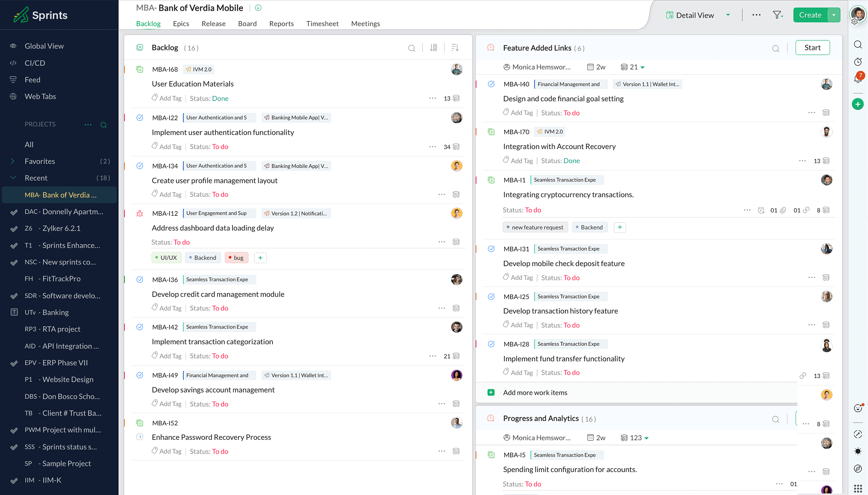The height and width of the screenshot is (495, 868).
Task: Toggle completion circle for MBA-I31
Action: (x=491, y=249)
